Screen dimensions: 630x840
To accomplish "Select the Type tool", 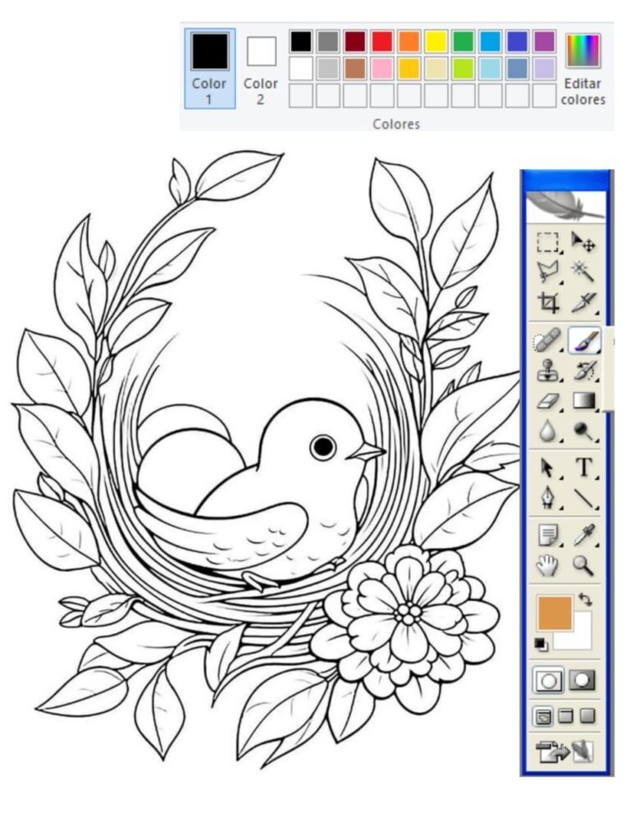I will 583,468.
